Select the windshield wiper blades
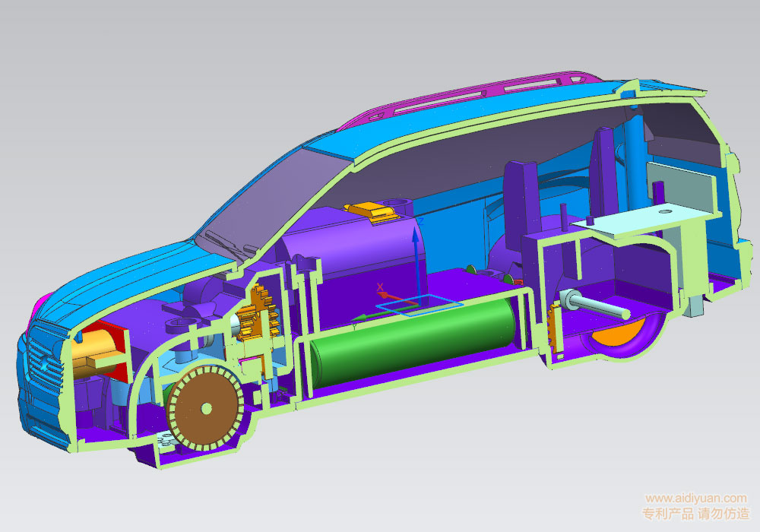760x532 pixels. pos(228,245)
